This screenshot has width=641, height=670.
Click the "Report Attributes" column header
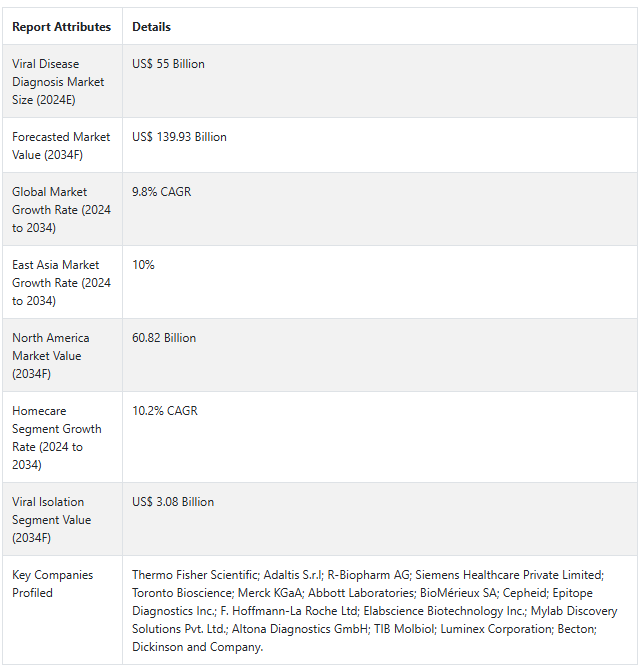pos(61,27)
